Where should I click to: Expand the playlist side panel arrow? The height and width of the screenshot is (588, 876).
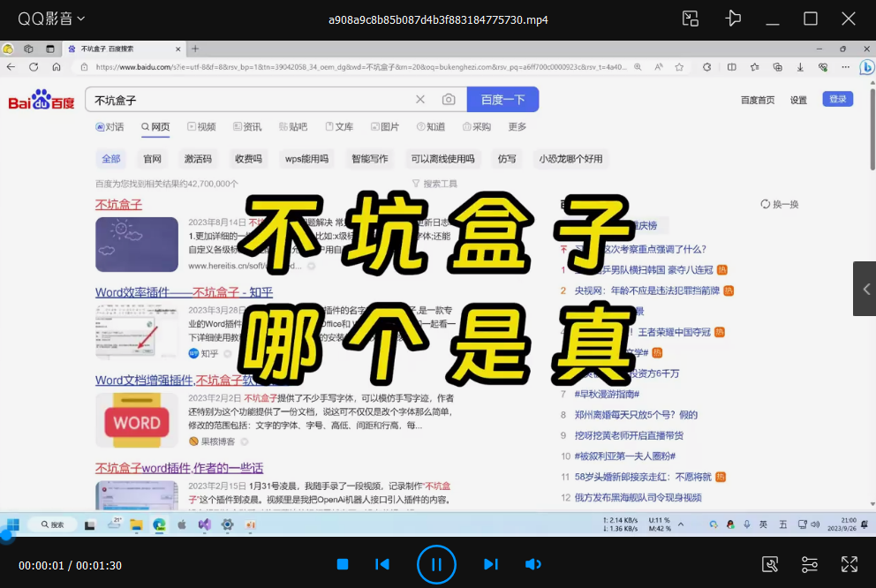tap(865, 289)
